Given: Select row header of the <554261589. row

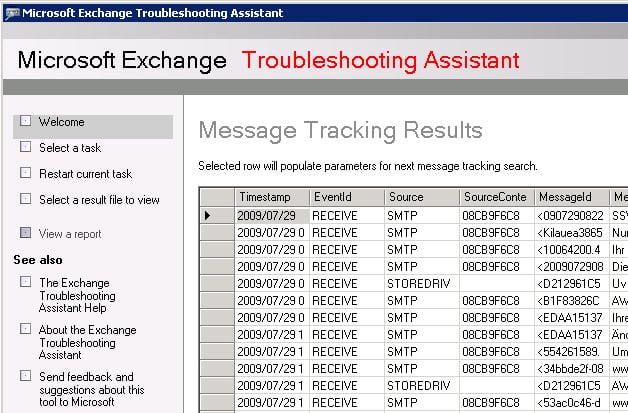Looking at the screenshot, I should point(217,352).
